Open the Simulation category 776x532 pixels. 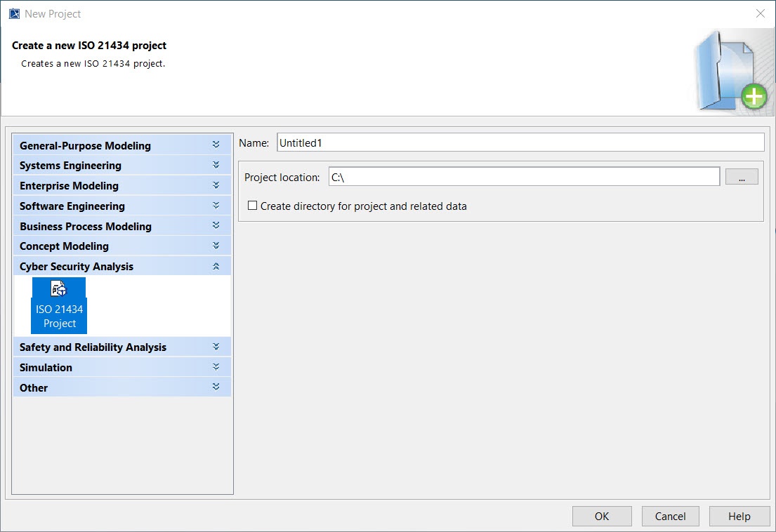click(46, 368)
